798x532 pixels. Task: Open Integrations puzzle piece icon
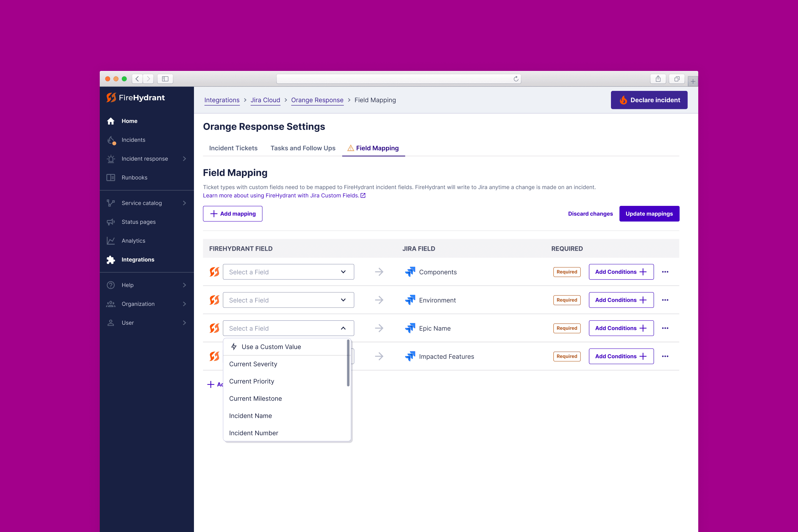pos(111,260)
